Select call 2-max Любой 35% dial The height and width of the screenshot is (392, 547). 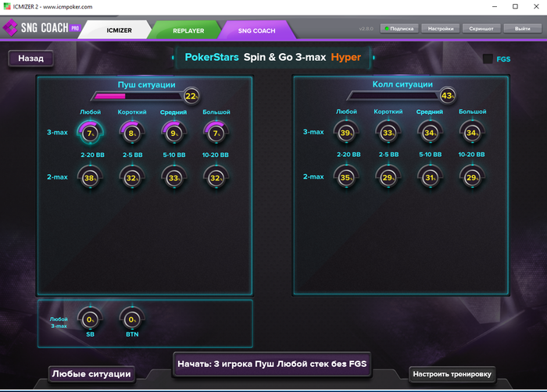(346, 177)
